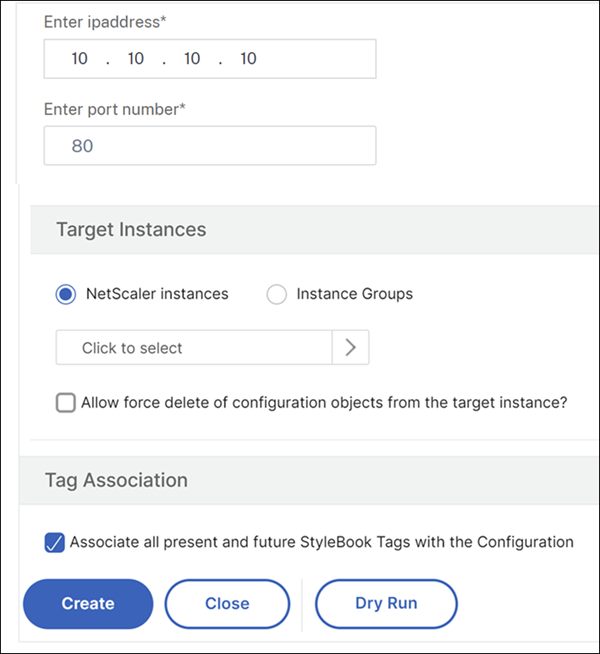Screen dimensions: 600x654
Task: Click the first octet of the ipaddress field
Action: click(79, 59)
